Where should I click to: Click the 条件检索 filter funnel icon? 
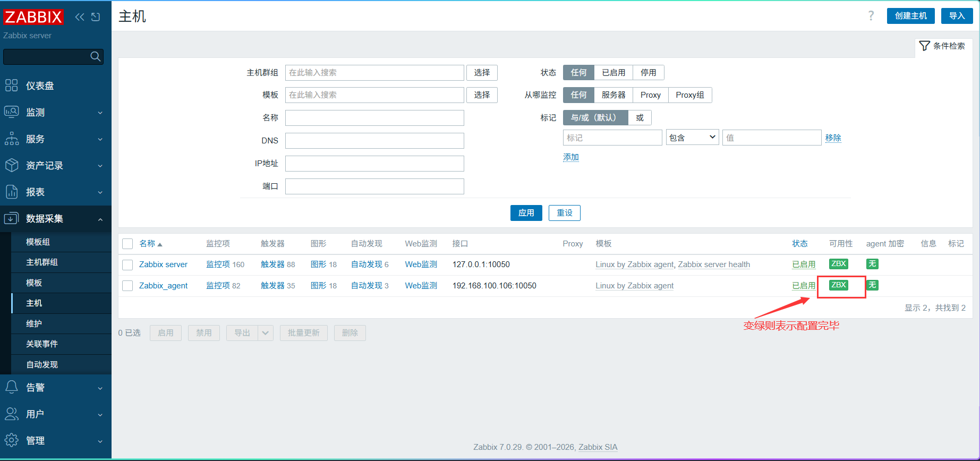tap(924, 46)
